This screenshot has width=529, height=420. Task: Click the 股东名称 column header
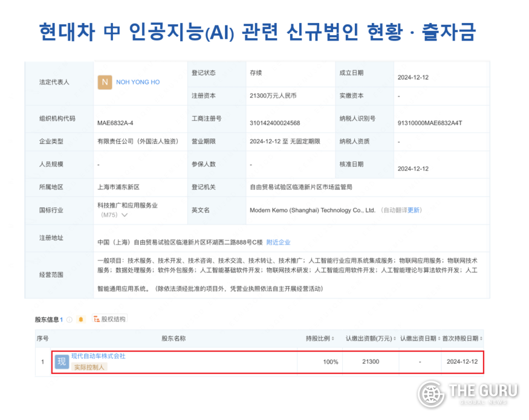click(x=174, y=338)
